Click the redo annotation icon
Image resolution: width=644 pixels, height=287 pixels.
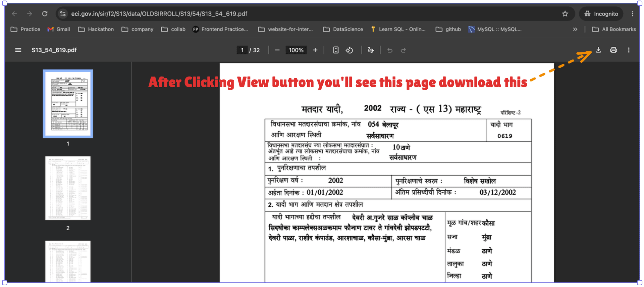(x=404, y=50)
